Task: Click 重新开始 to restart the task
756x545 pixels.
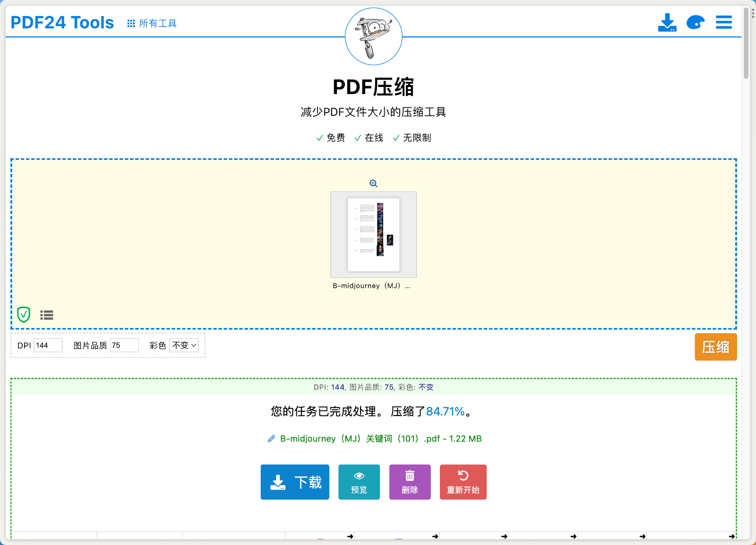Action: [463, 482]
